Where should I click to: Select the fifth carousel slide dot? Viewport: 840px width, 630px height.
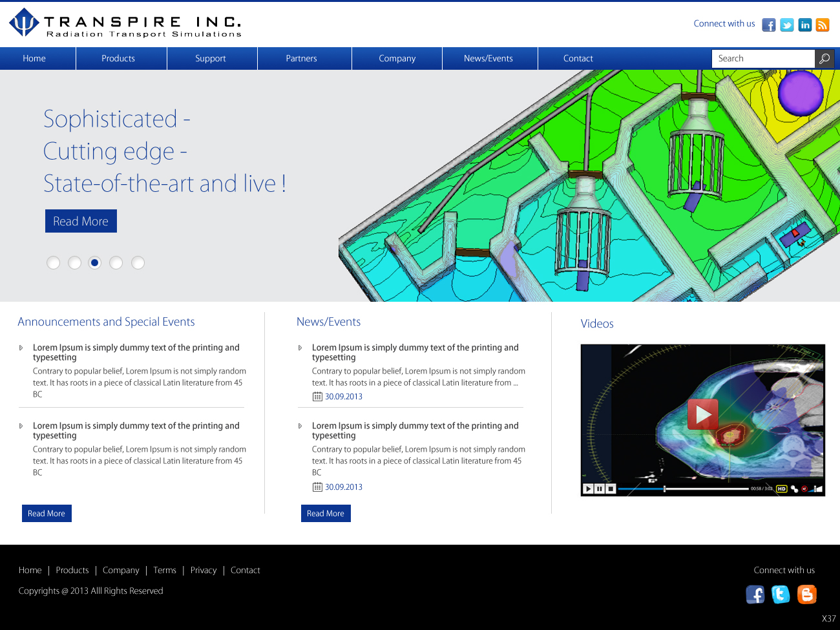coord(138,262)
